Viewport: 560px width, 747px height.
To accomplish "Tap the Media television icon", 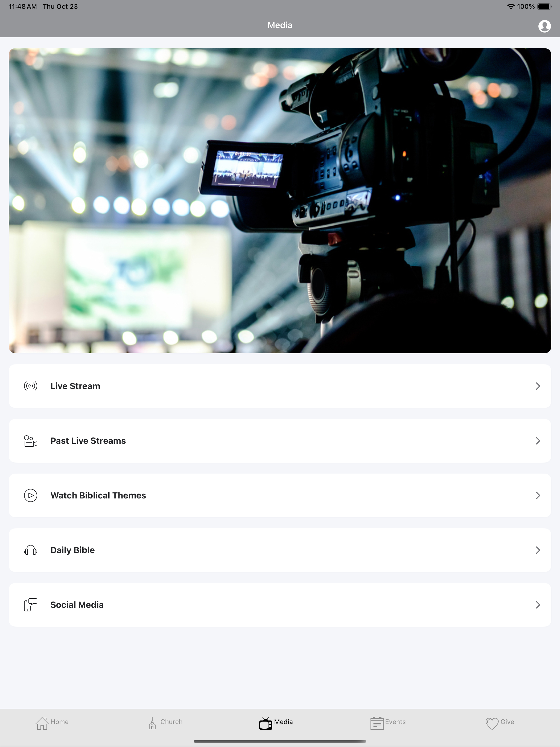I will point(266,723).
